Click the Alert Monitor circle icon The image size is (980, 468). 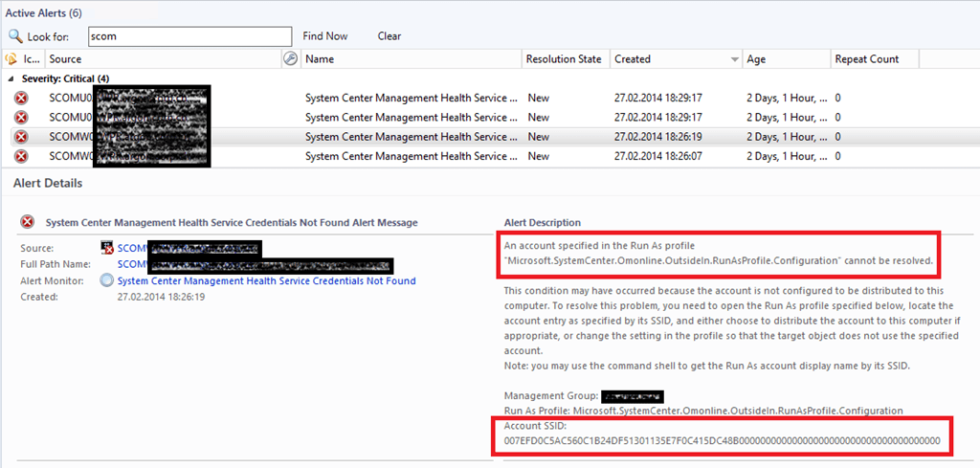click(x=107, y=281)
